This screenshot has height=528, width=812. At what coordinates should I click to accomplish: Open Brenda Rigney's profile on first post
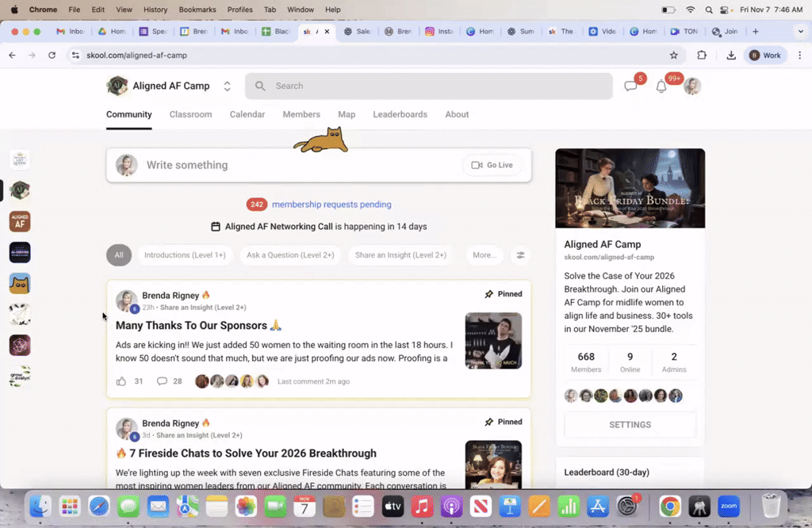pyautogui.click(x=170, y=296)
